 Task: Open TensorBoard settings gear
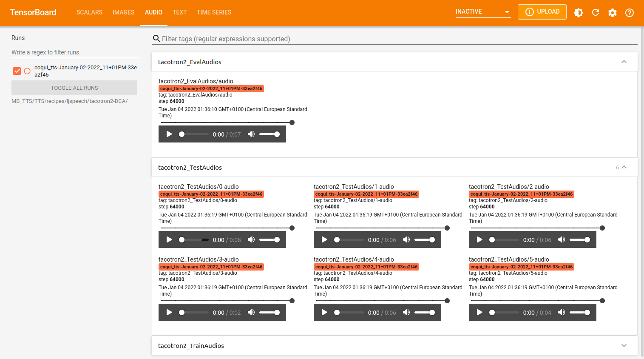tap(613, 13)
